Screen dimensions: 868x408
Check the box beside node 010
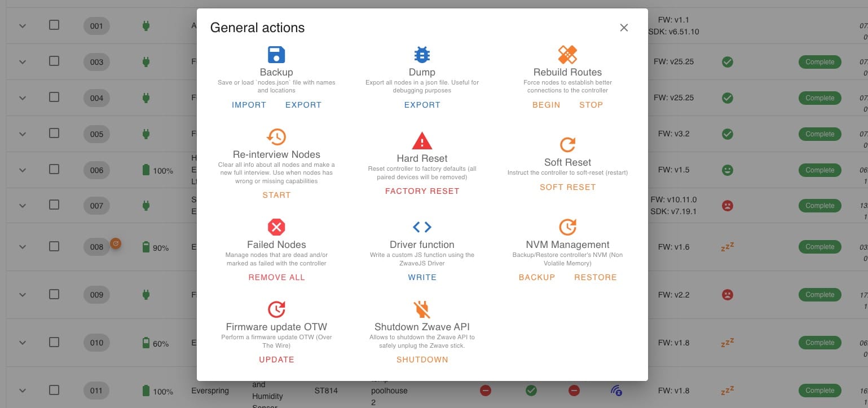coord(54,342)
